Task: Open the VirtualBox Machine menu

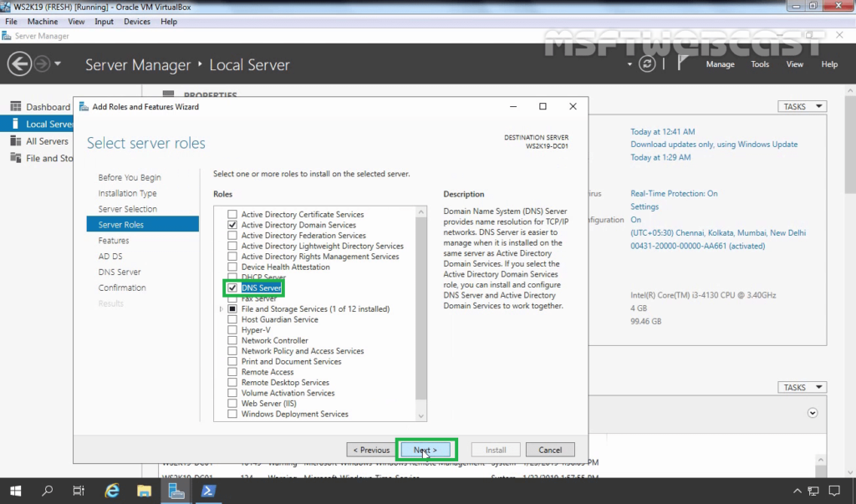Action: [x=43, y=21]
